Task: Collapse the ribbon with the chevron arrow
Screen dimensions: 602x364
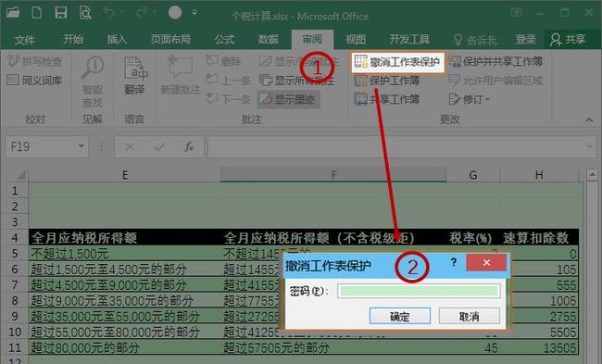Action: [x=589, y=120]
